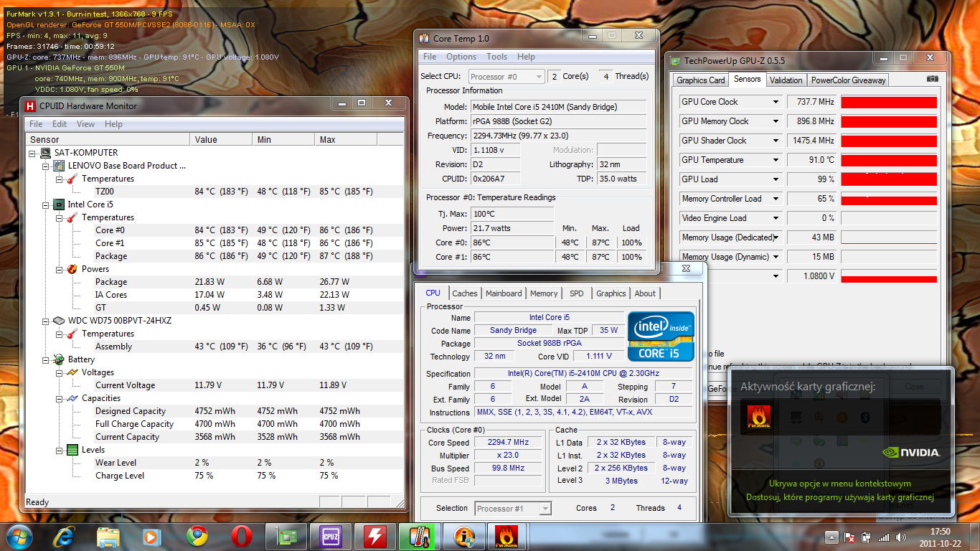Switch to SPD tab in CPU-Z
This screenshot has height=551, width=980.
(x=577, y=293)
